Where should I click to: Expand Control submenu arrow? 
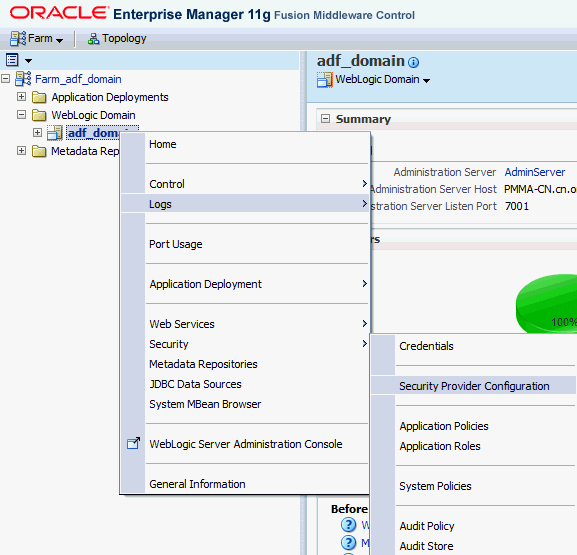coord(364,183)
